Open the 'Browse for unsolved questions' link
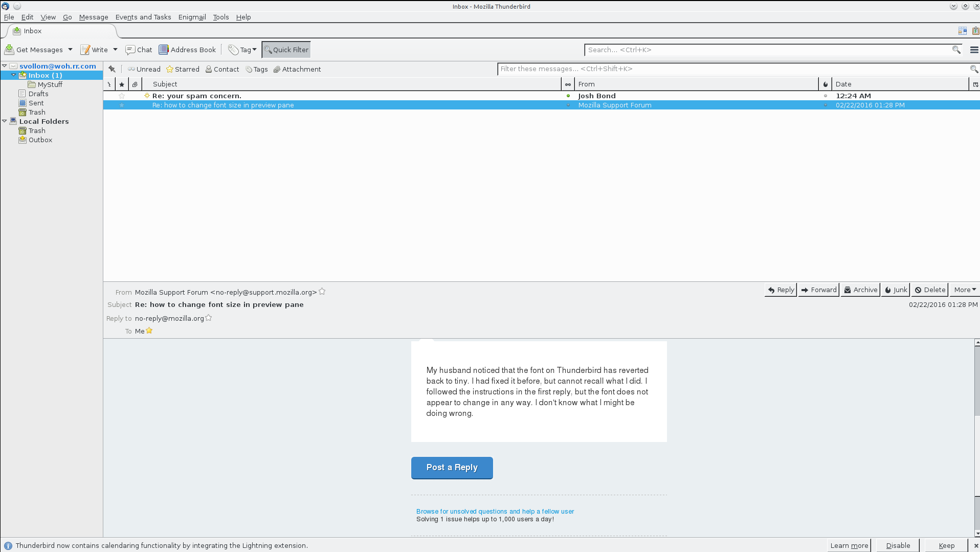This screenshot has height=552, width=980. pos(495,511)
